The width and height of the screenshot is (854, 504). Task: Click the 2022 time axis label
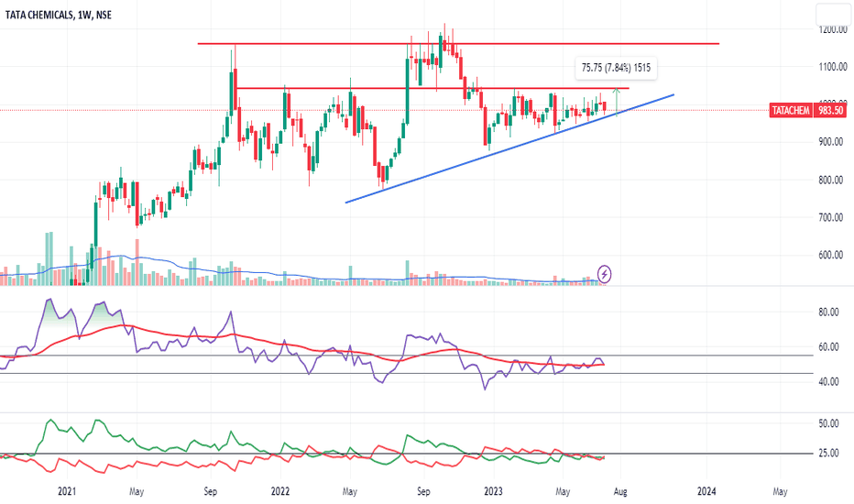coord(280,491)
